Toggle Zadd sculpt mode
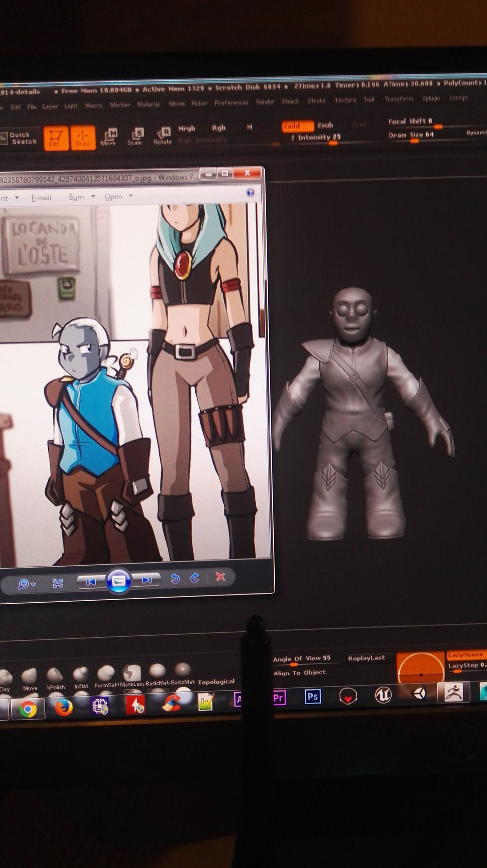The height and width of the screenshot is (868, 487). coord(297,126)
